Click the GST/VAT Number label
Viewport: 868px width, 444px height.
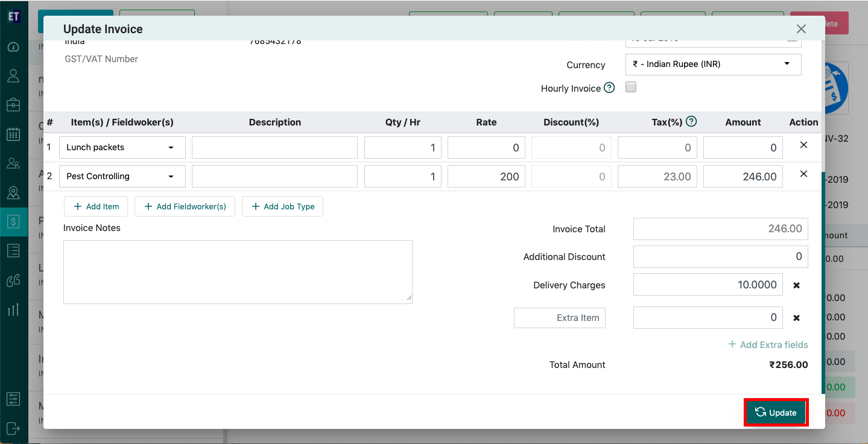click(x=101, y=59)
